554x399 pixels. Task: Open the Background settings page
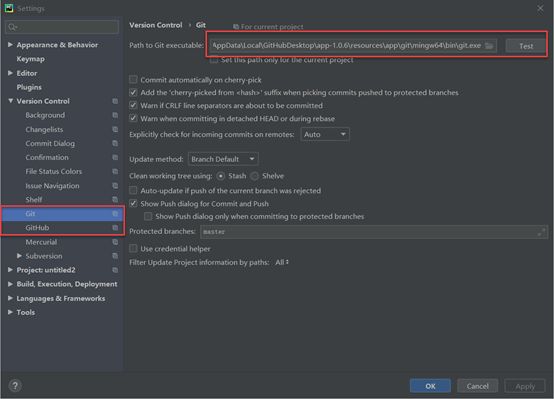pyautogui.click(x=45, y=115)
